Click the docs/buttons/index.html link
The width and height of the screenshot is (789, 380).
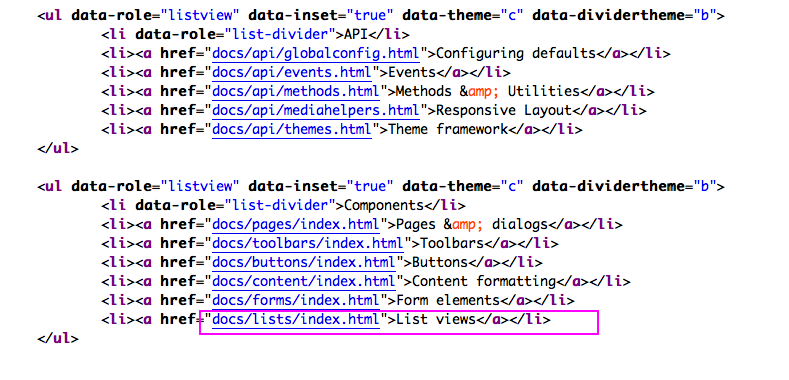tap(304, 262)
